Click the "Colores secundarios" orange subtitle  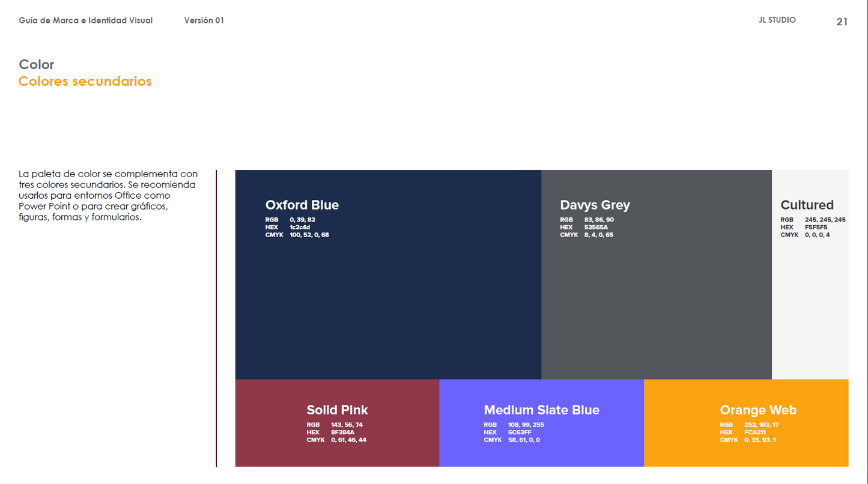click(85, 81)
